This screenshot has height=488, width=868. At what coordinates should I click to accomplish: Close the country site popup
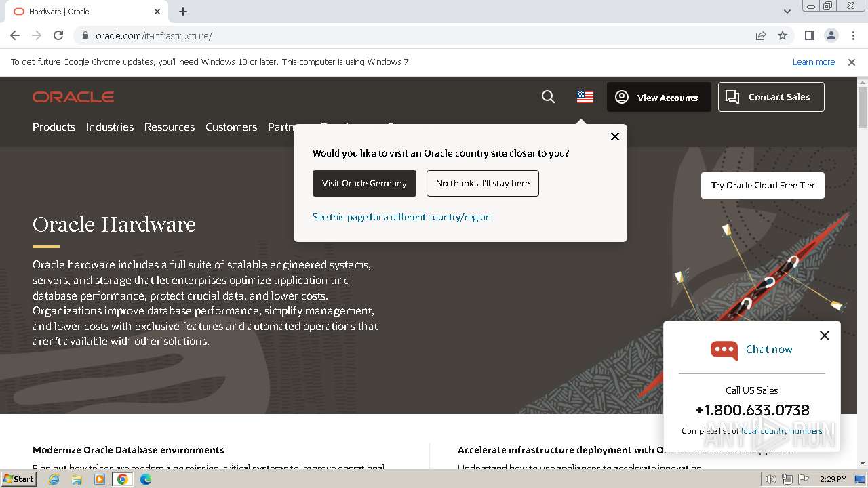coord(615,136)
